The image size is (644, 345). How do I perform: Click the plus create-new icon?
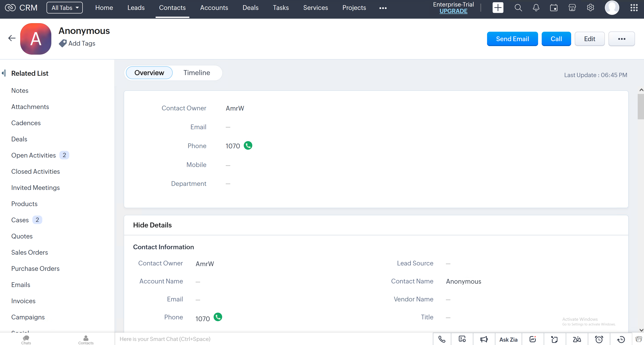coord(497,8)
